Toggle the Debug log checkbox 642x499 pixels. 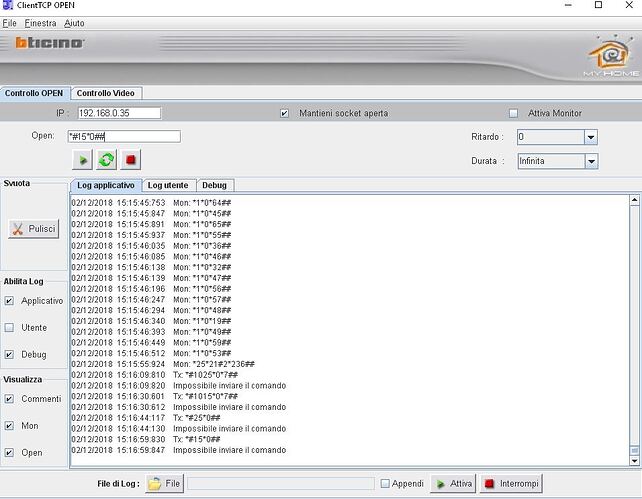point(9,354)
